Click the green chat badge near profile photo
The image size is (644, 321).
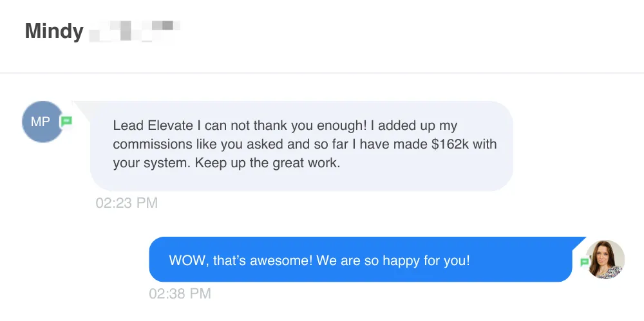(x=585, y=262)
